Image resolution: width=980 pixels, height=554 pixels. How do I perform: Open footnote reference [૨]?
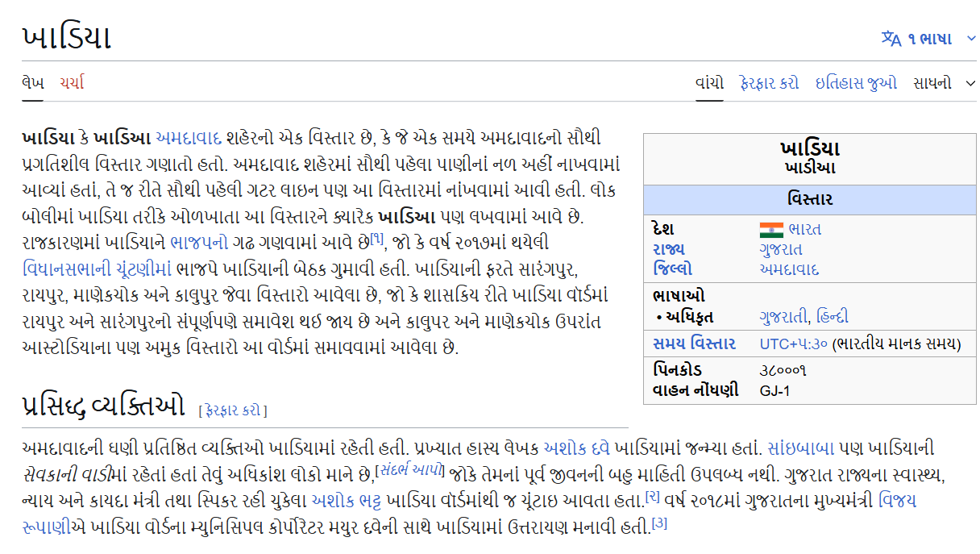[x=653, y=497]
